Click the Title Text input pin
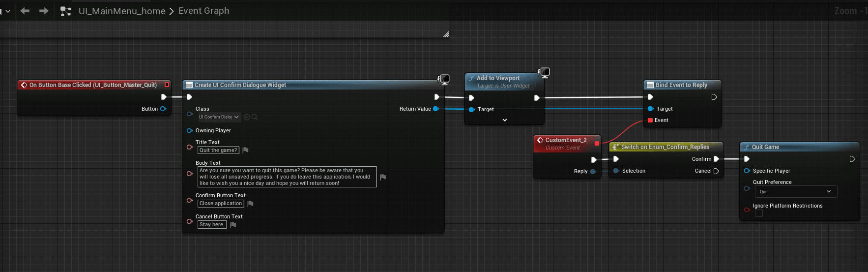The width and height of the screenshot is (868, 272). tap(190, 147)
